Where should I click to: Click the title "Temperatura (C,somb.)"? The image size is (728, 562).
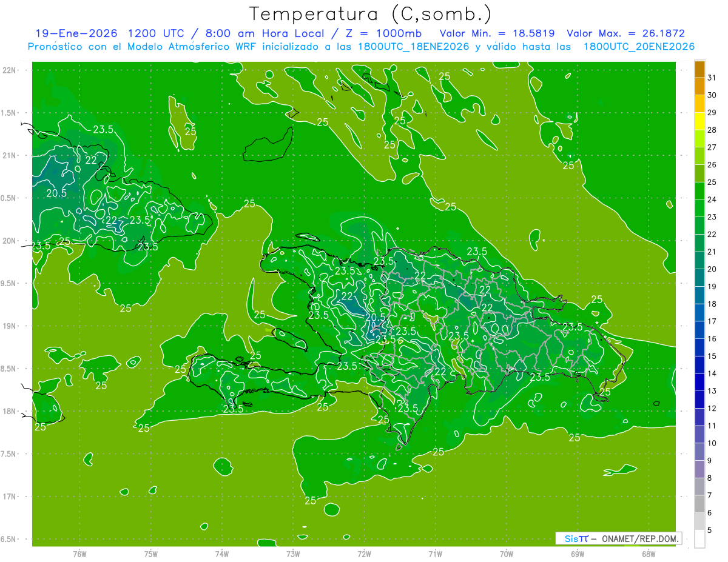pyautogui.click(x=371, y=15)
